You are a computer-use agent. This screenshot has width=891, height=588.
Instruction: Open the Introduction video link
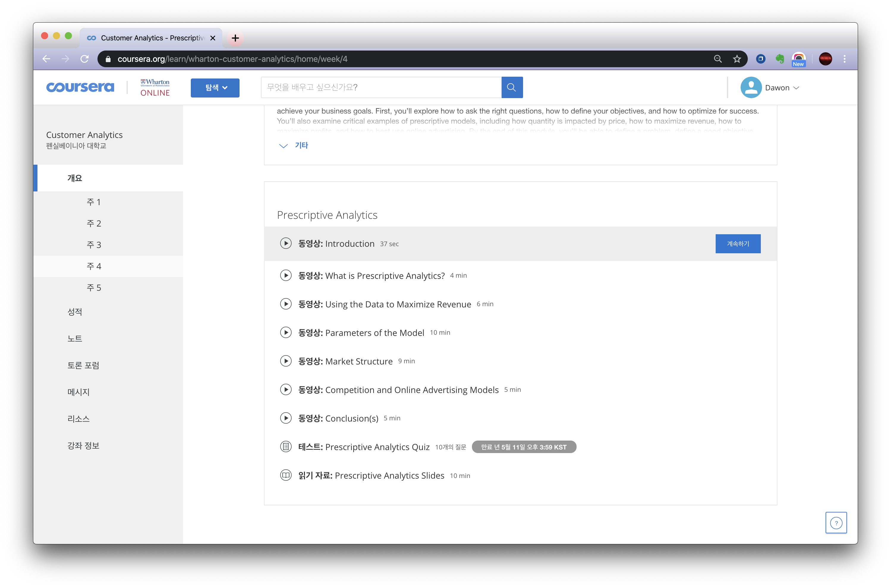(x=336, y=244)
